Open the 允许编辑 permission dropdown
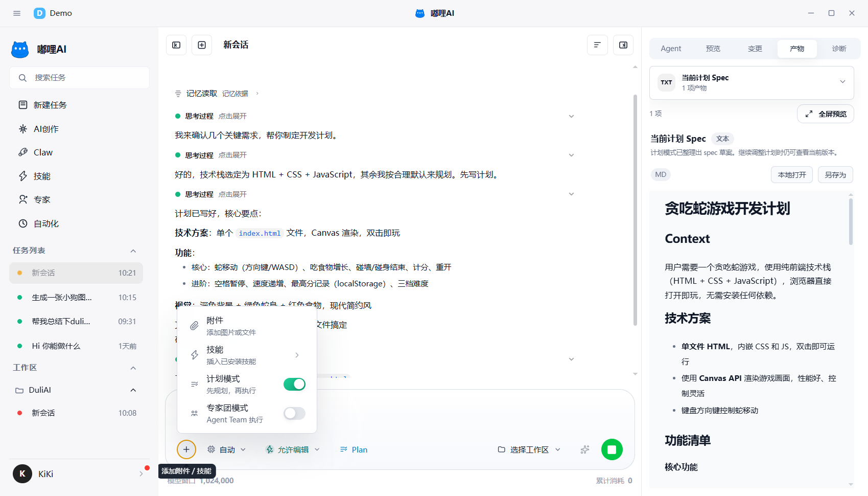Image resolution: width=868 pixels, height=496 pixels. (x=293, y=449)
